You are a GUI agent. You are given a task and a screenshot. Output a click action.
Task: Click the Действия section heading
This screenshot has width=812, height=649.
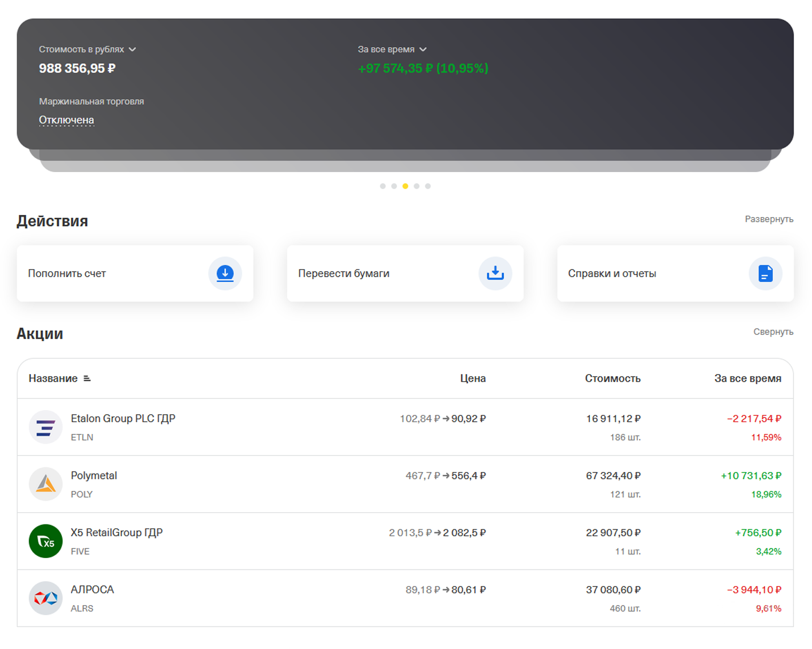[52, 221]
